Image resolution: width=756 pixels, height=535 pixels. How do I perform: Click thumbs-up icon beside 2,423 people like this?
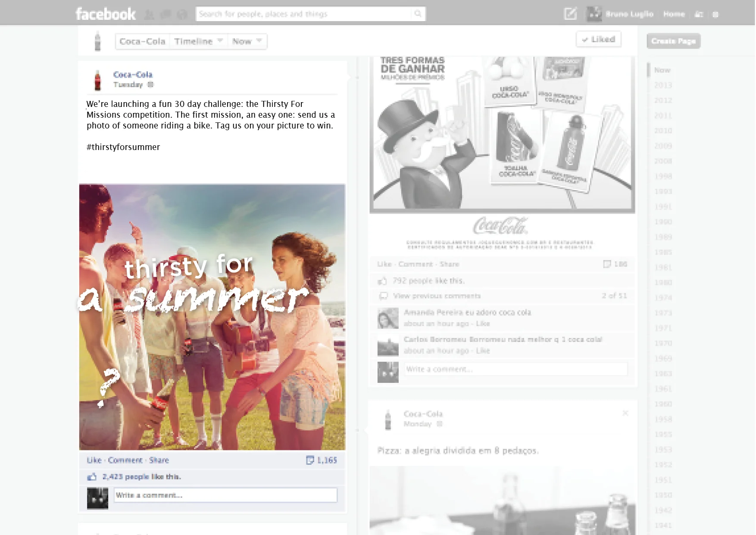tap(92, 477)
